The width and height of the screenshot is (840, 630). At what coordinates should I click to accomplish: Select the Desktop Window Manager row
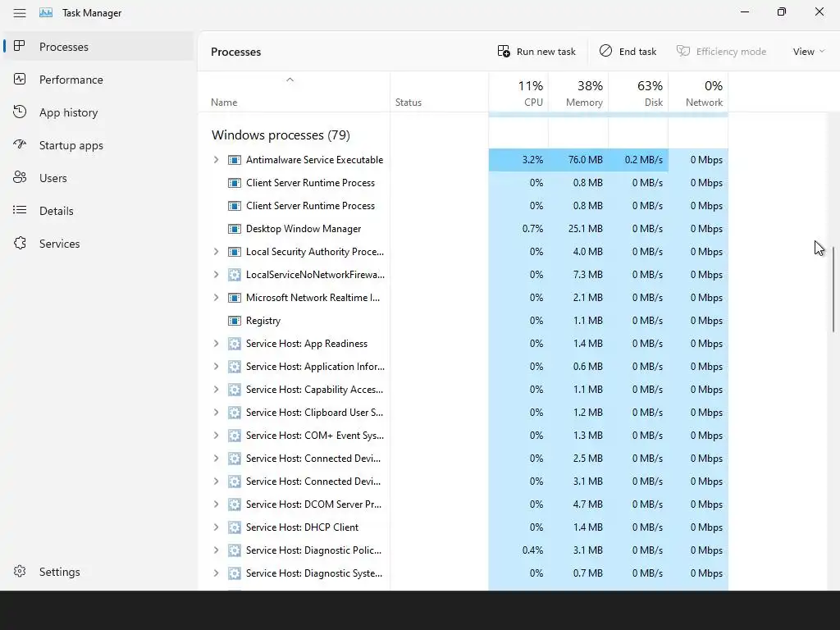coord(463,229)
